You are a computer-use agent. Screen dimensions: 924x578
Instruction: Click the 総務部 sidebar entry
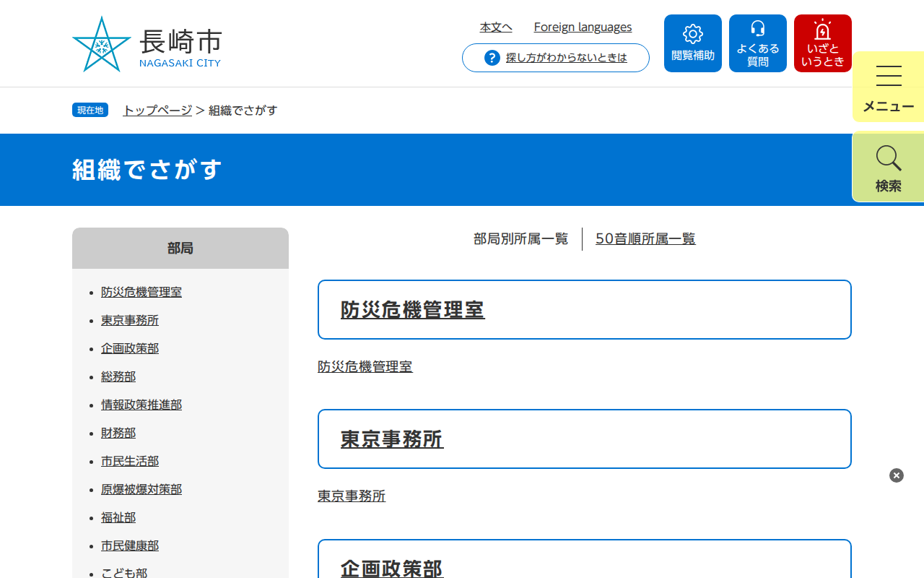pyautogui.click(x=118, y=376)
